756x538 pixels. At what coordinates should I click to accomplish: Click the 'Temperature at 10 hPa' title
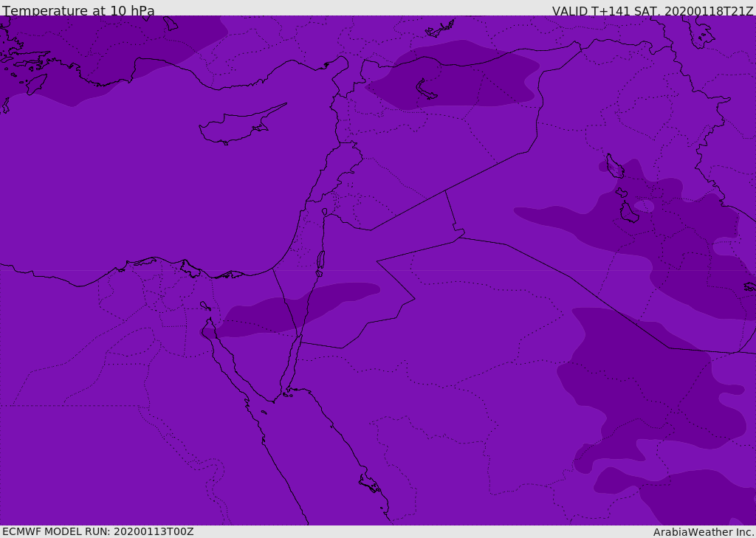(x=78, y=10)
